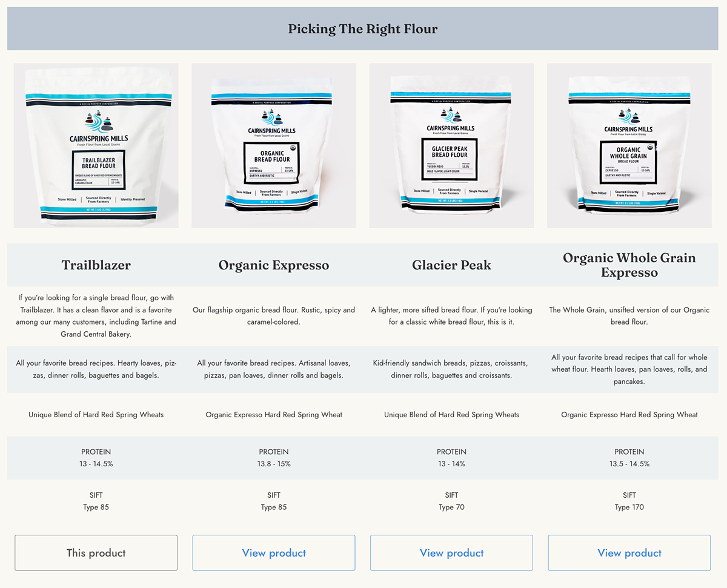Click the protein value '13.5 - 14.5%'
Viewport: 727px width, 588px height.
tap(629, 464)
